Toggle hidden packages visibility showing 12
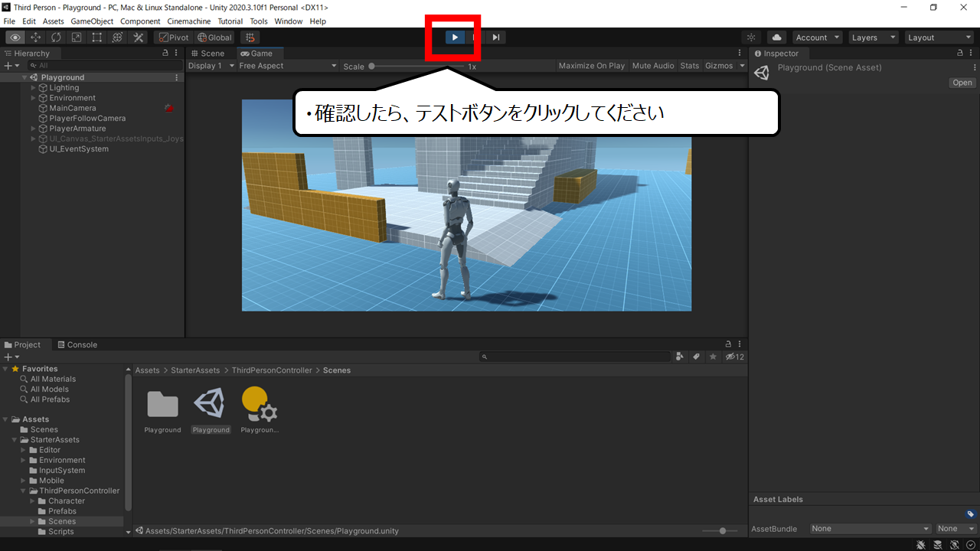This screenshot has width=980, height=551. (735, 357)
